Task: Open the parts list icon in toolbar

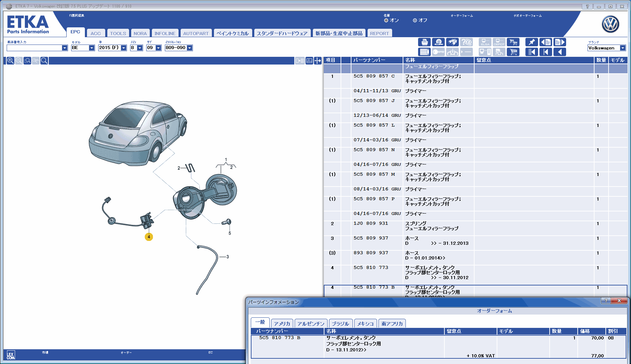Action: (424, 52)
